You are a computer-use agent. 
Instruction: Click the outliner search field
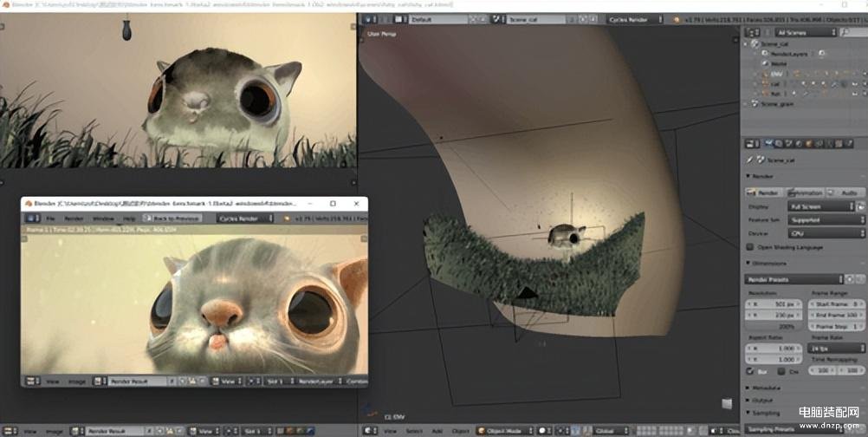[x=855, y=33]
